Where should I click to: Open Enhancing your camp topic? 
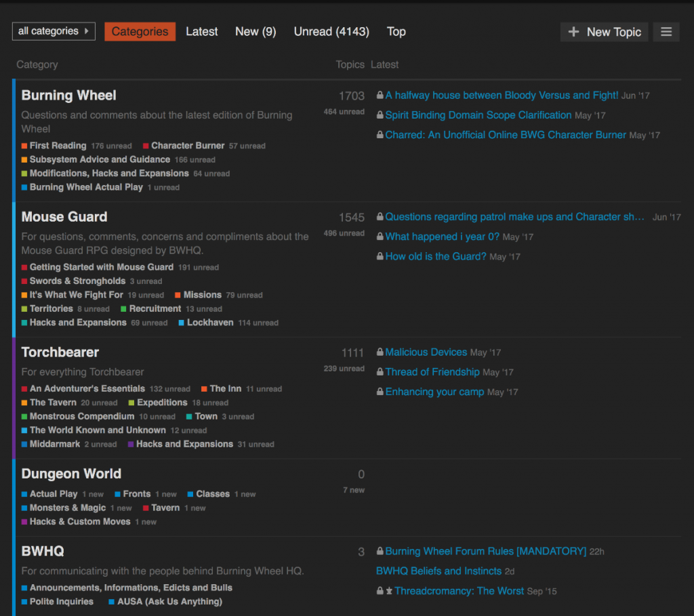click(x=434, y=392)
